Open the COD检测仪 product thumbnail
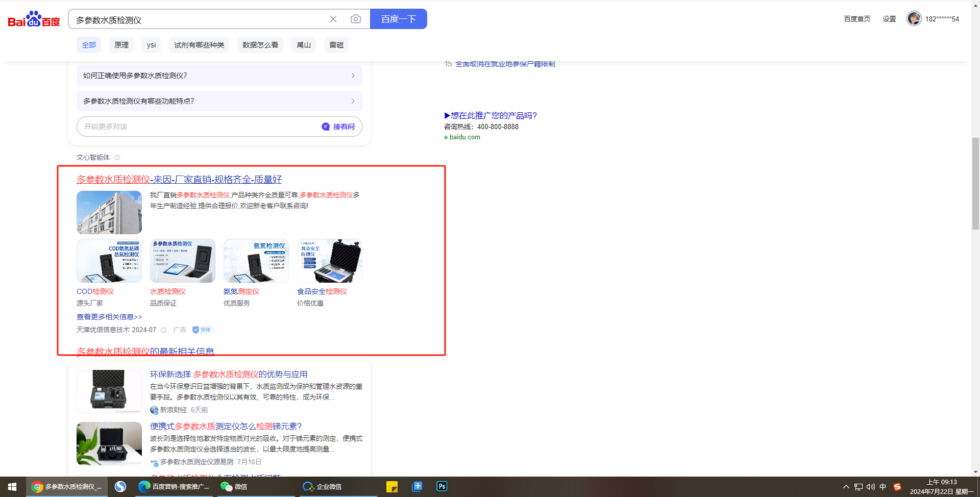Screen dimensions: 980x497 [x=109, y=261]
